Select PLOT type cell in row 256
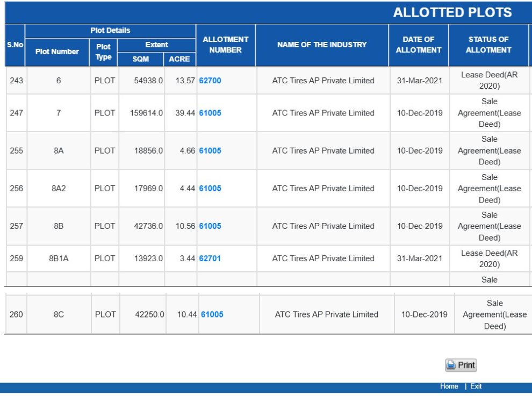 click(x=104, y=188)
